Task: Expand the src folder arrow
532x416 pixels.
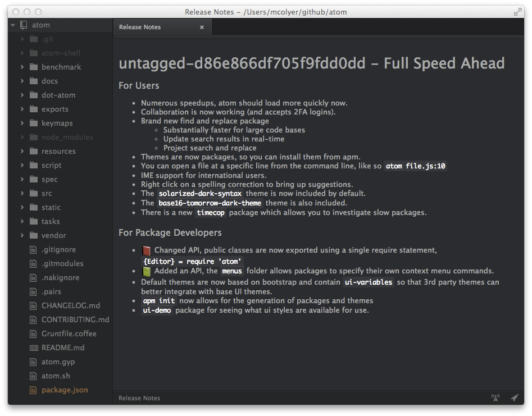Action: click(22, 193)
